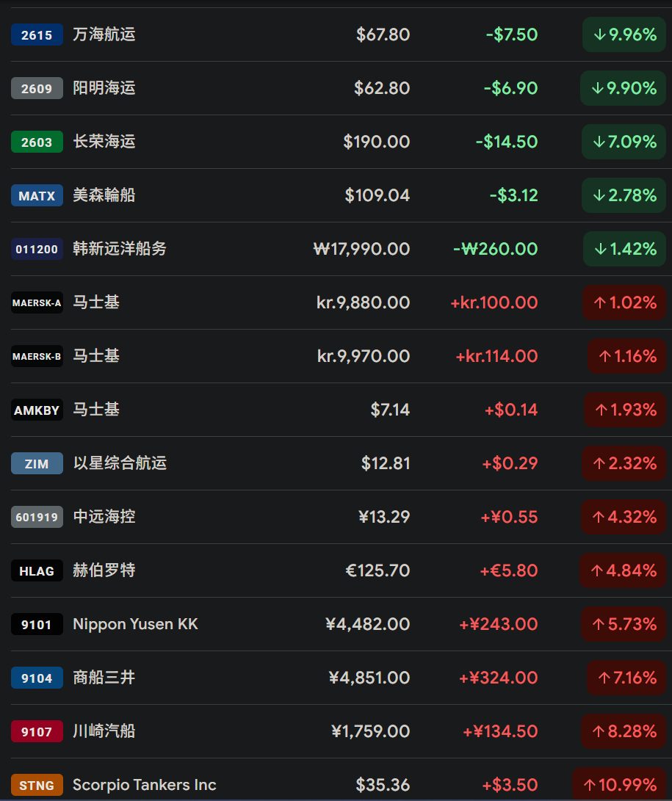This screenshot has height=801, width=672.
Task: Click the €125.70 price
Action: [377, 570]
